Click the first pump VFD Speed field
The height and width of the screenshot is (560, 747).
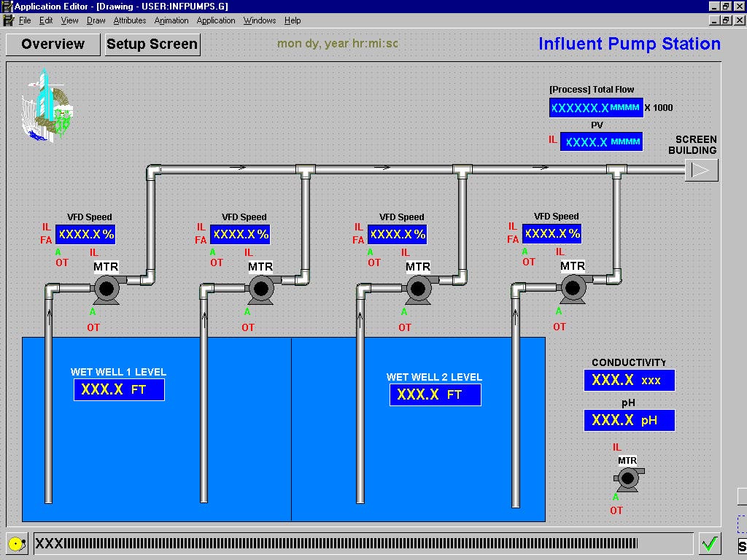[x=85, y=234]
